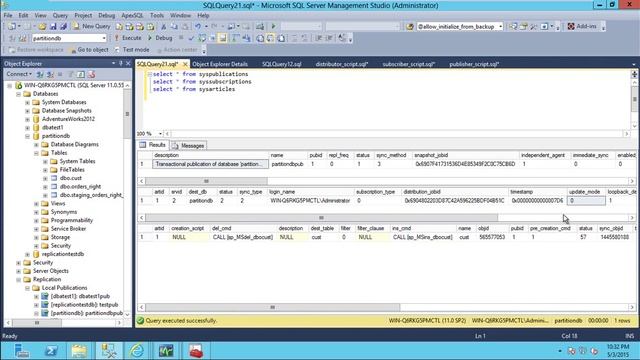
Task: Switch to the distributor_script.sql tab
Action: pyautogui.click(x=342, y=64)
